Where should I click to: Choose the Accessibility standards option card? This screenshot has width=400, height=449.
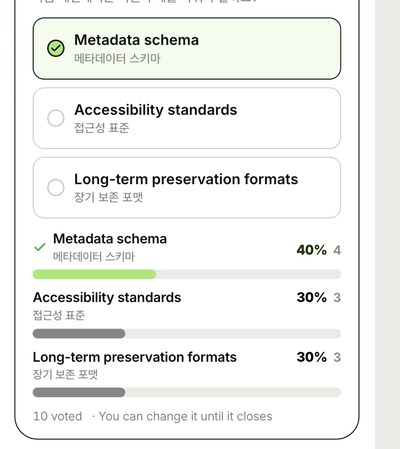coord(187,118)
